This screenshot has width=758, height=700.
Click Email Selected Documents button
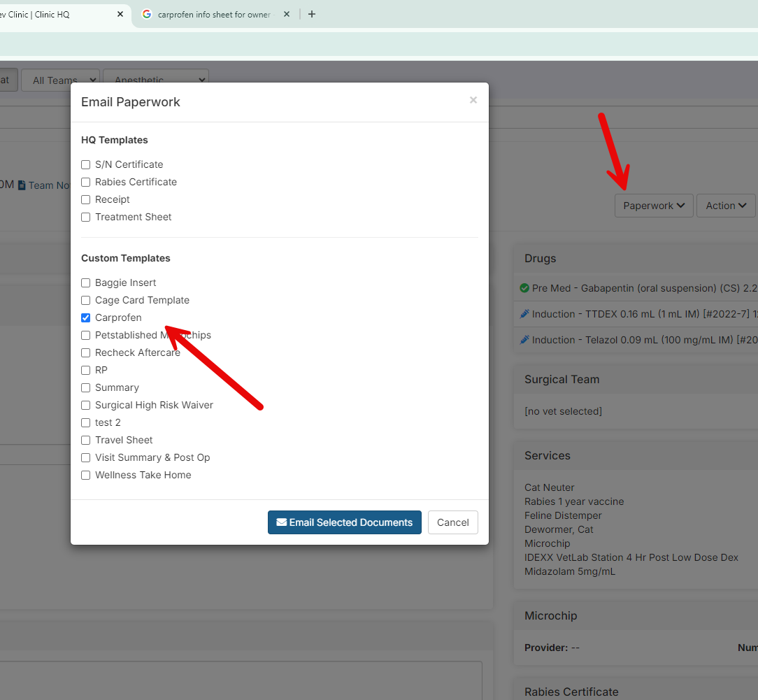[344, 522]
